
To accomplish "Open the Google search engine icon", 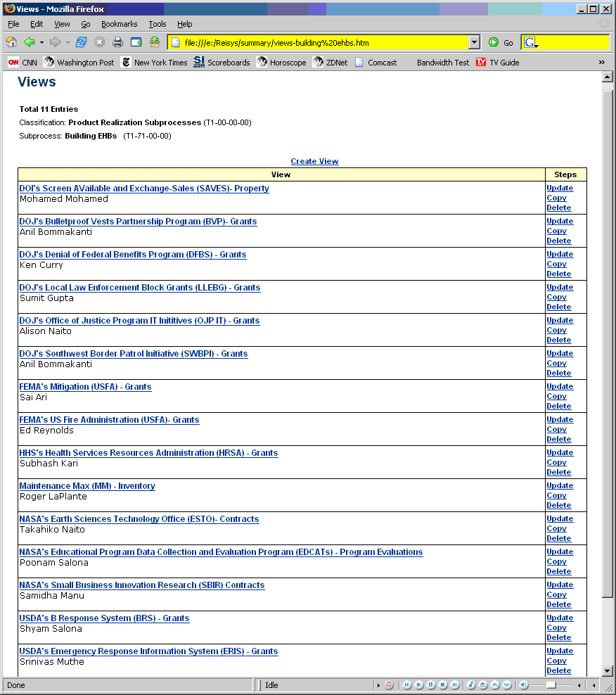I will [530, 42].
